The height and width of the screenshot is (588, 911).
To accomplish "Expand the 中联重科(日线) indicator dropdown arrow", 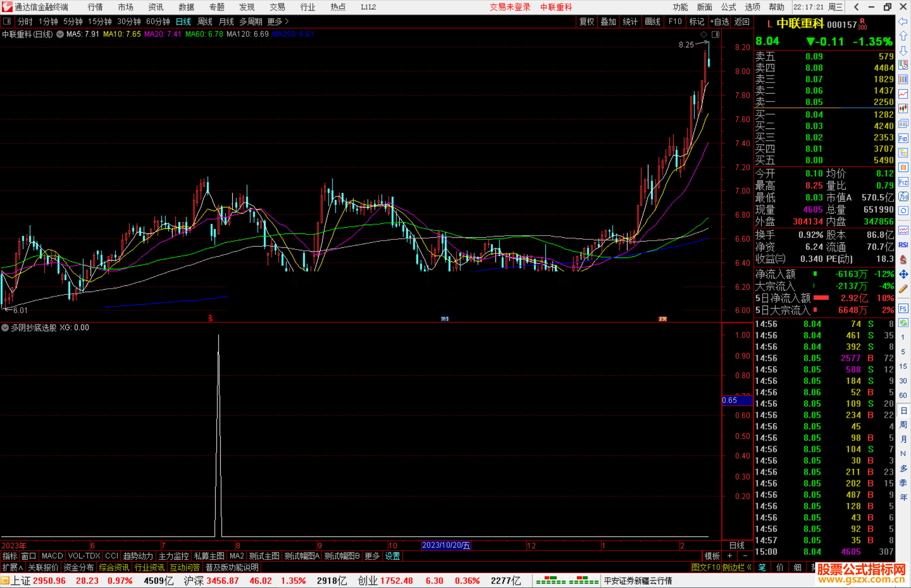I will [x=60, y=34].
